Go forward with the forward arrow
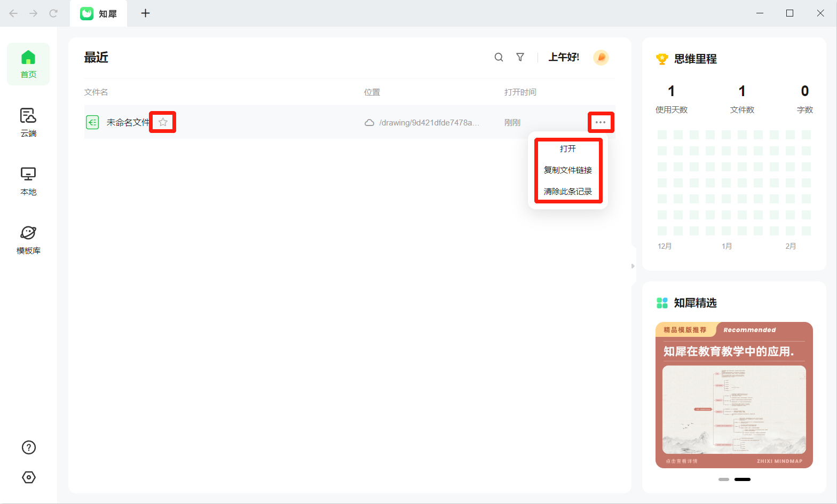 [x=33, y=13]
